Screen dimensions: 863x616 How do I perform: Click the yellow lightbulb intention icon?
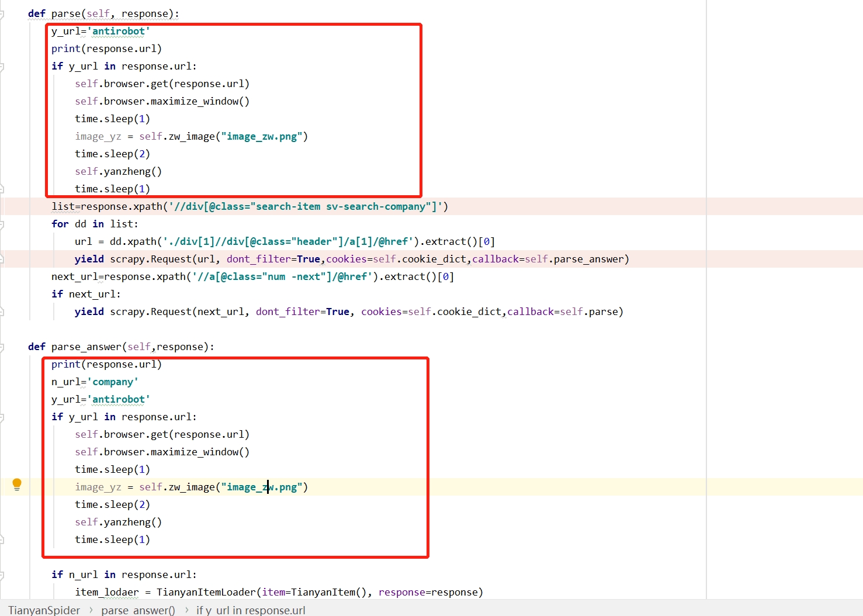point(17,484)
